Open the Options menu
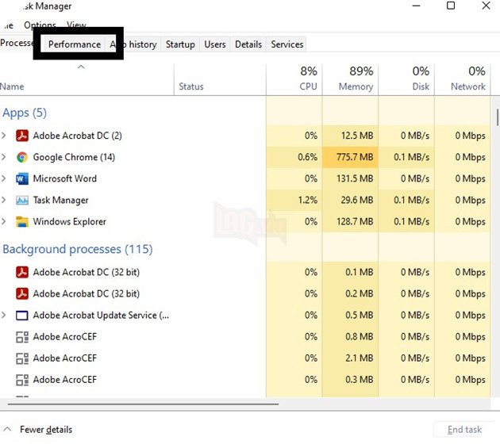Screen dimensions: 500x448 [40, 25]
